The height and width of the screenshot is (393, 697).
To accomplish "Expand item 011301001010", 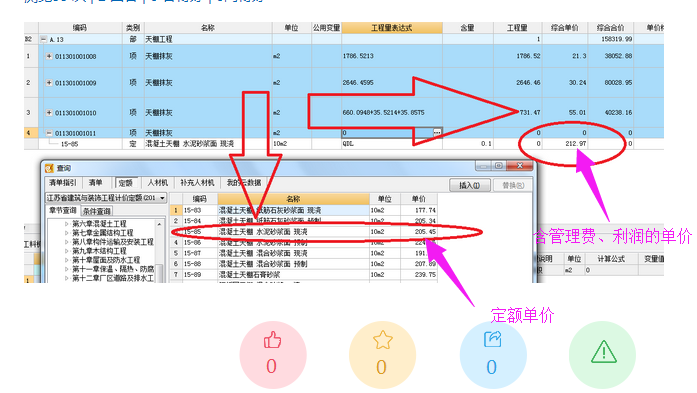I will point(49,112).
